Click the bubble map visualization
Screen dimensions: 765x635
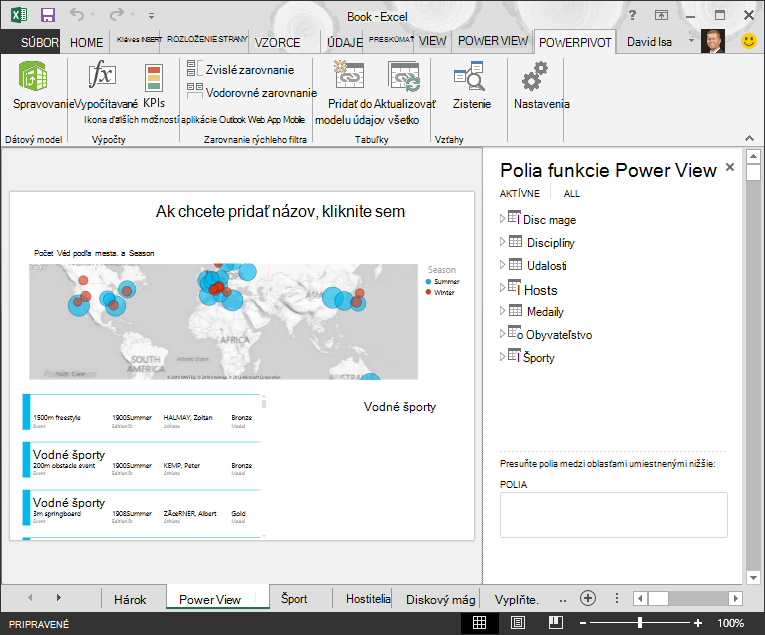coord(223,321)
